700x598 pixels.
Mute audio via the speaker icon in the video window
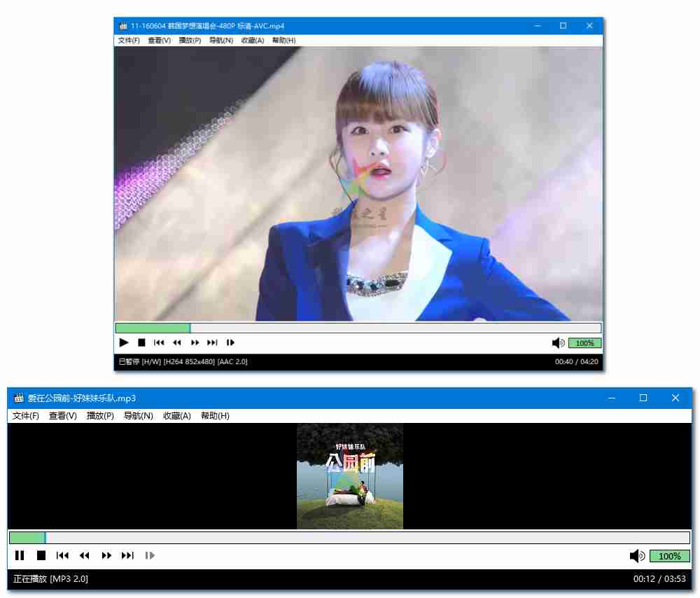click(558, 342)
